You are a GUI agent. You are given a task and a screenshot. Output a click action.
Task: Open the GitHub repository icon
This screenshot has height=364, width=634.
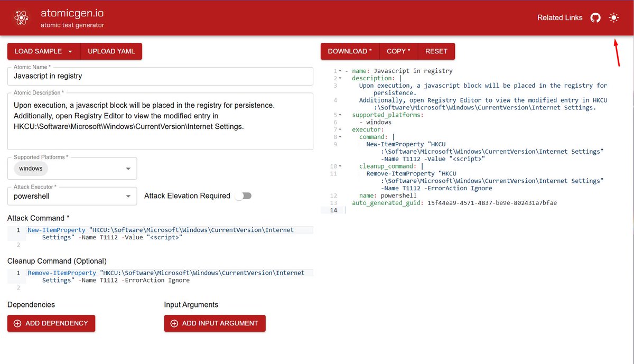(595, 18)
